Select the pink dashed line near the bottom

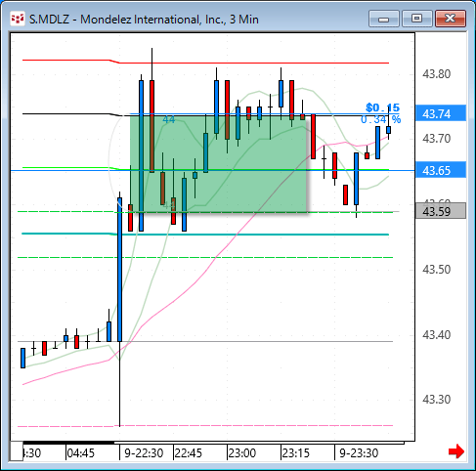pos(205,425)
